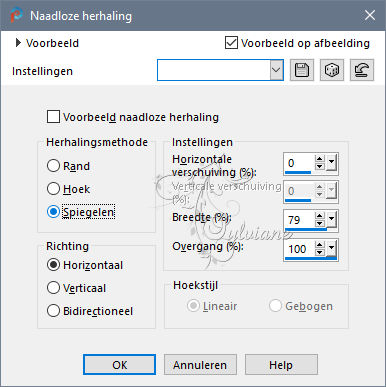Screen dimensions: 386x387
Task: Increase Horizontale verschuiving with up arrow
Action: tap(320, 159)
